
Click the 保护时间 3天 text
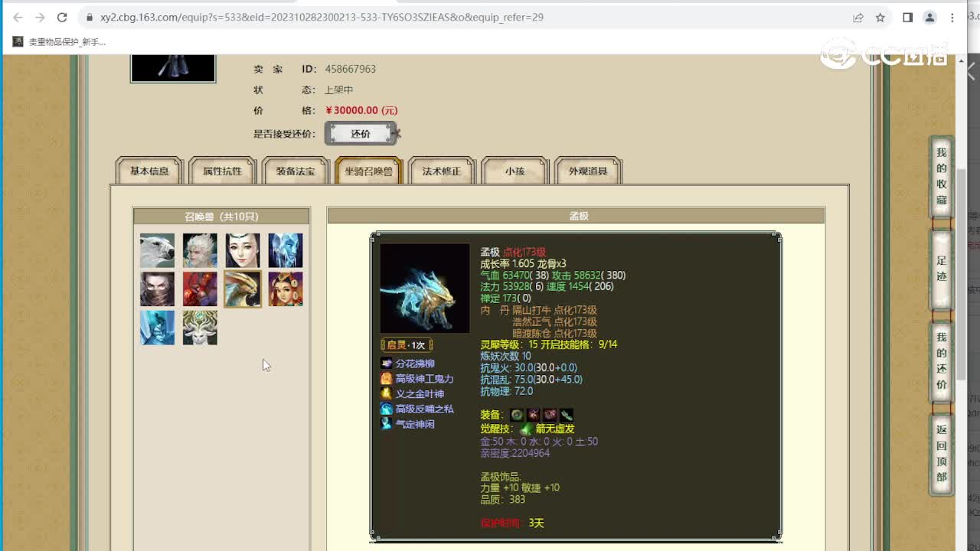pyautogui.click(x=512, y=523)
